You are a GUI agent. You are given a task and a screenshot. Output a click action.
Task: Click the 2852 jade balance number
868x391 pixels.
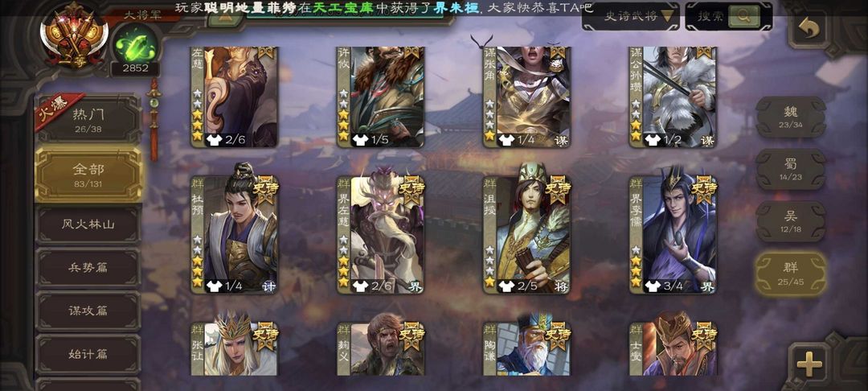[135, 68]
